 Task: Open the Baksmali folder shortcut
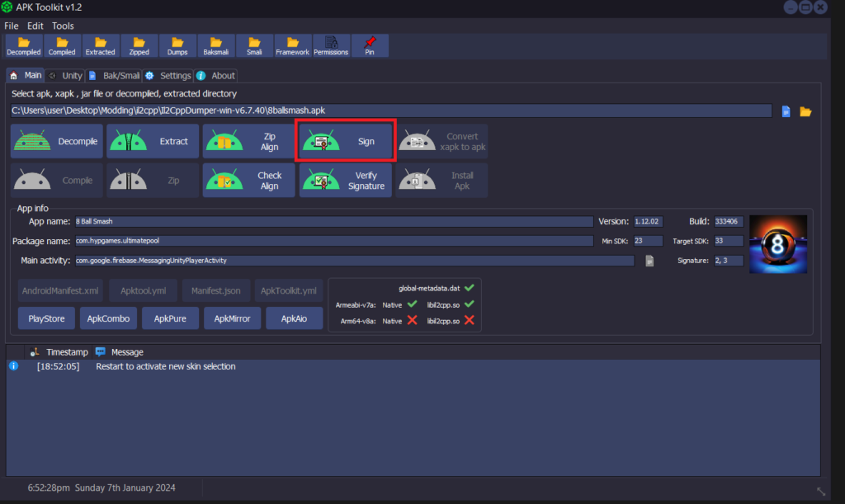point(215,46)
